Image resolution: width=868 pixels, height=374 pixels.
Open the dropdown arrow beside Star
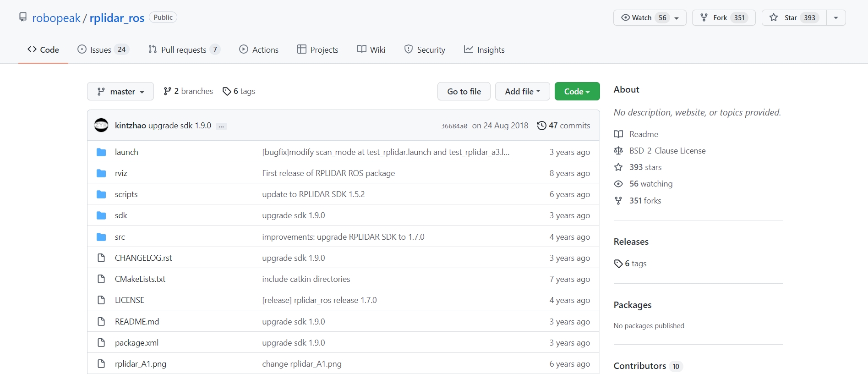tap(836, 17)
